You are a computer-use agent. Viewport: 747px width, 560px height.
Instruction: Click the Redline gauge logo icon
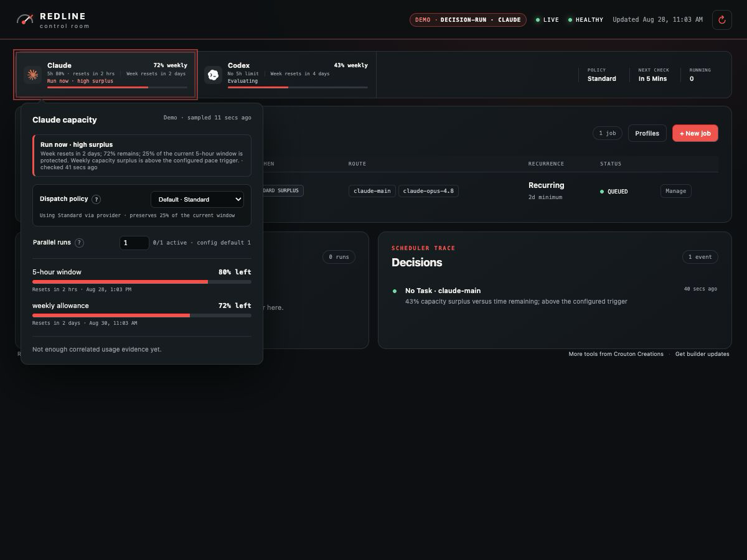pyautogui.click(x=25, y=19)
